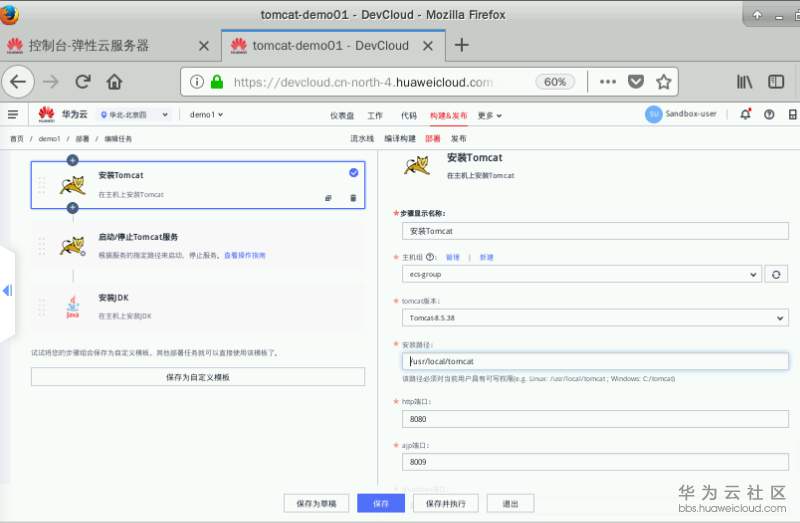The width and height of the screenshot is (800, 523).
Task: Click 退出 button
Action: [x=510, y=504]
